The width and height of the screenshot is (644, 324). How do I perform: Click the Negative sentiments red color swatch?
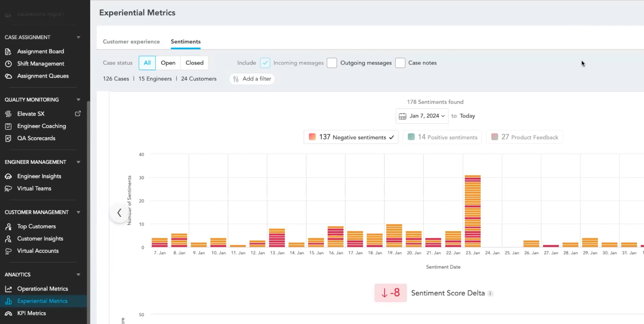pyautogui.click(x=312, y=137)
